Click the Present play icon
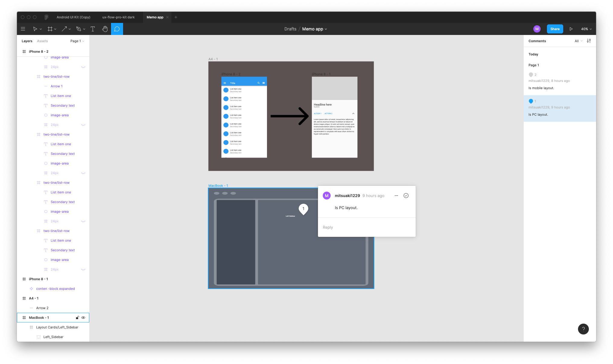This screenshot has width=613, height=364. pos(571,29)
